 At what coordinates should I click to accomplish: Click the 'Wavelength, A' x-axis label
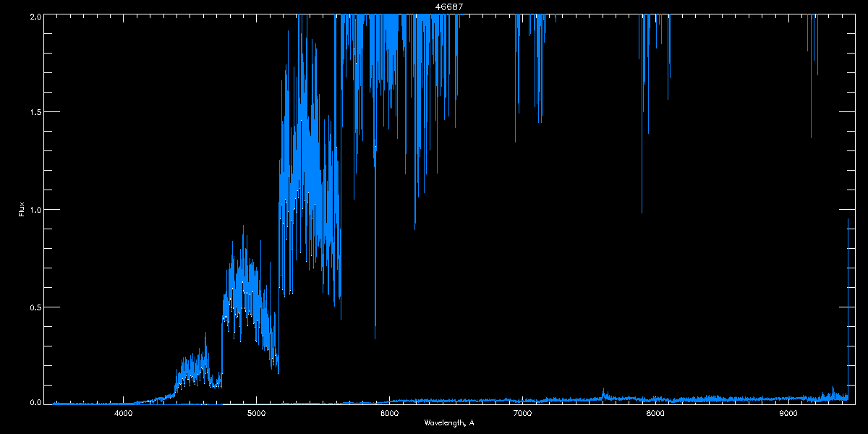tap(449, 422)
